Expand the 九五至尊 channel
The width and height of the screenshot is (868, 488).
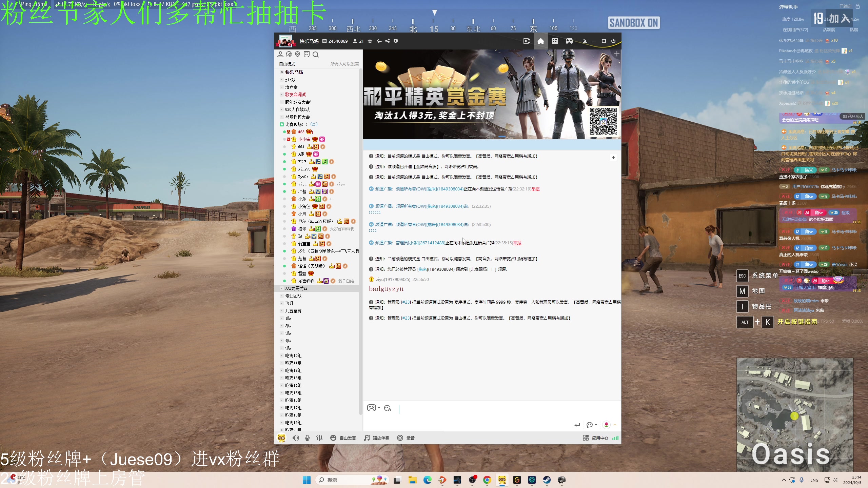pos(281,311)
